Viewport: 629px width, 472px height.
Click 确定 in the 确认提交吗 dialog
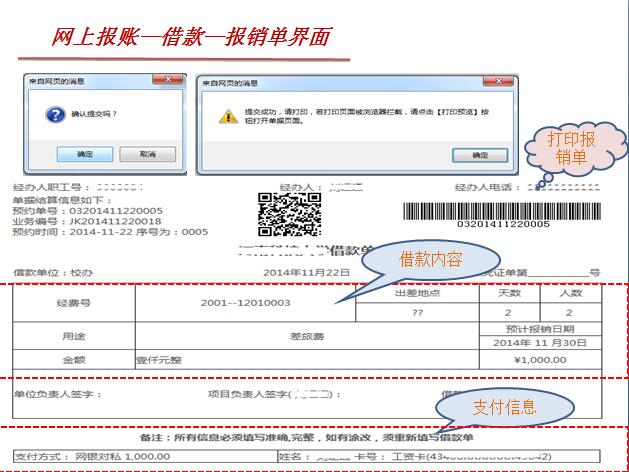coord(85,155)
